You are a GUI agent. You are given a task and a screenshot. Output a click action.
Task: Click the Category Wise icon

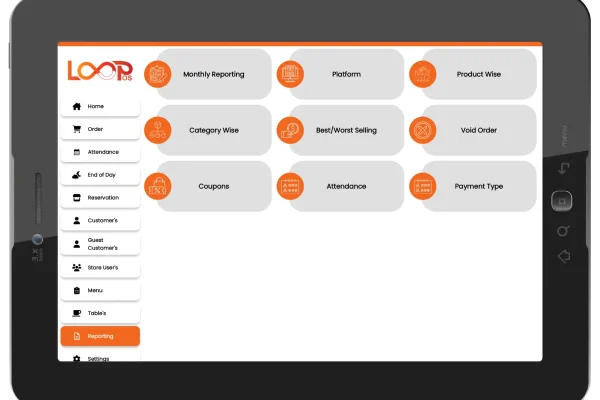click(x=157, y=130)
